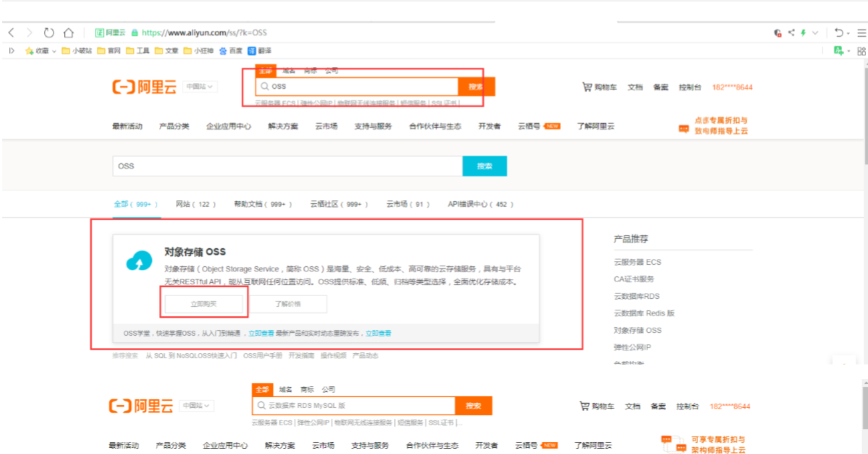Expand the 中国站 dropdown beside the OSS search header
Screen dimensions: 868x454
[x=201, y=86]
